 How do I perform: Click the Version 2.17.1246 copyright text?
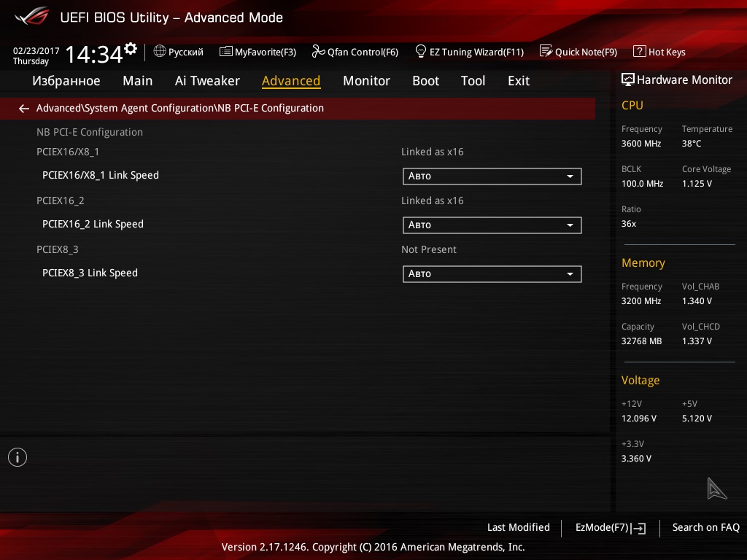[x=373, y=547]
